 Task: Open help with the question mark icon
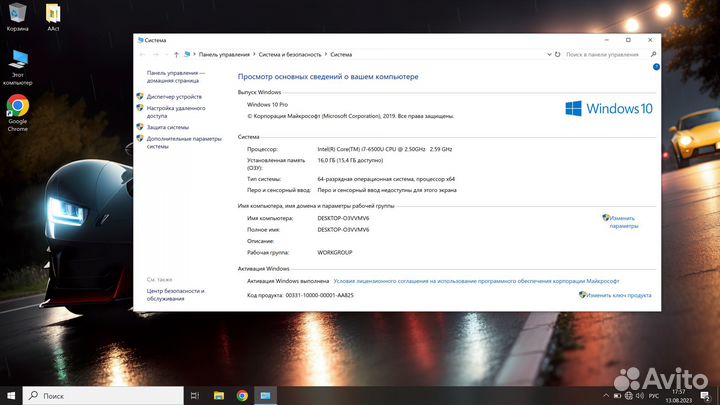coord(656,67)
